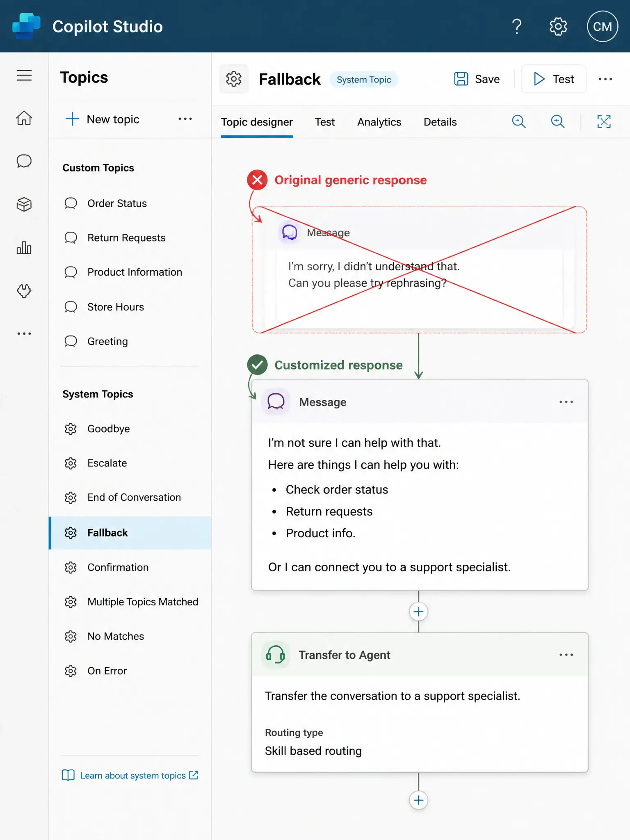Zoom in the designer canvas
Screen dimensions: 630x840
(558, 121)
